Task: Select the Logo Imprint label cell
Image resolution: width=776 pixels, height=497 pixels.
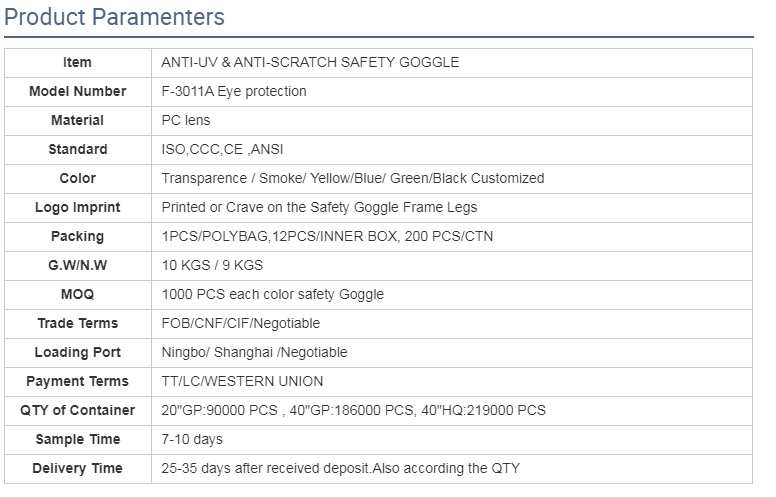Action: [x=77, y=207]
